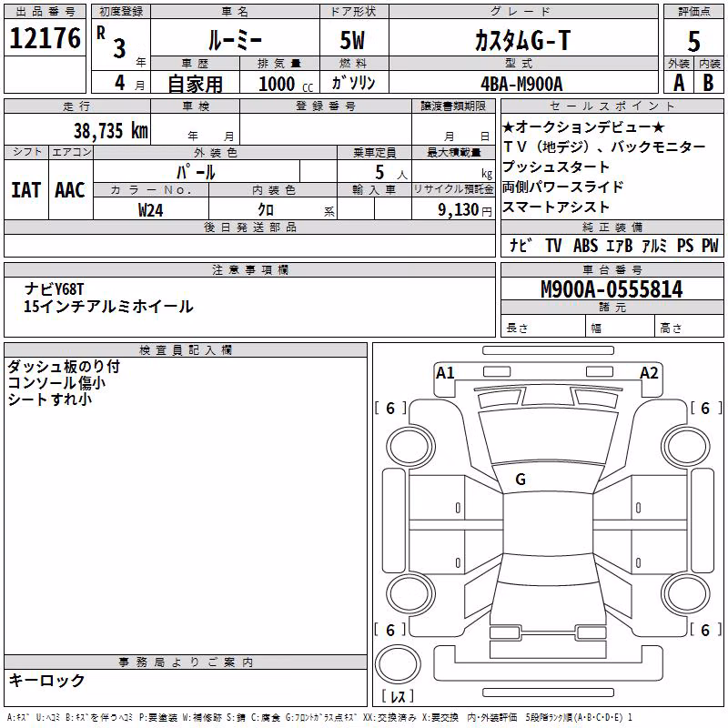Screen dimensions: 728x728
Task: Click the A1 damage mark on diagram
Action: point(445,373)
